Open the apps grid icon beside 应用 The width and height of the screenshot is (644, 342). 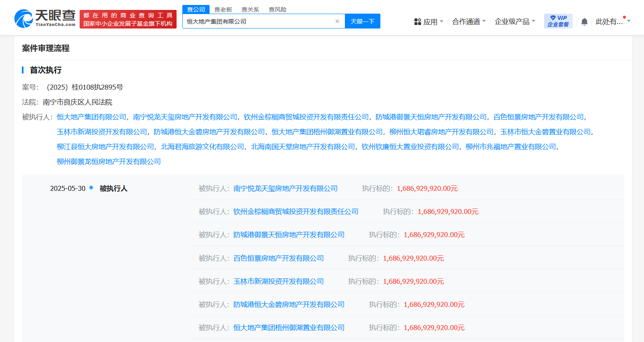tap(418, 21)
